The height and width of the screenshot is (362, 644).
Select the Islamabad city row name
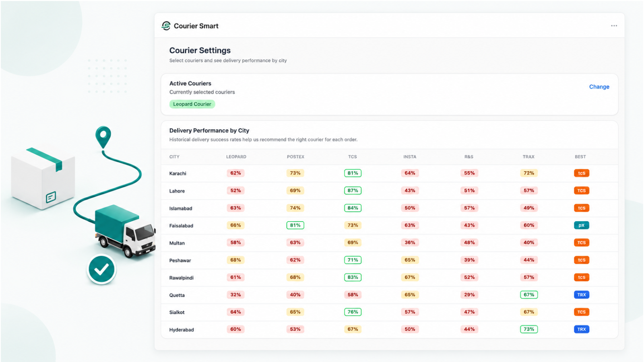[x=181, y=208]
